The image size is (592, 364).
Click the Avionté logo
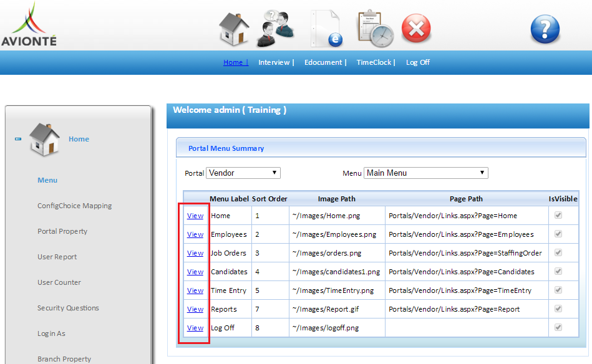(x=29, y=24)
